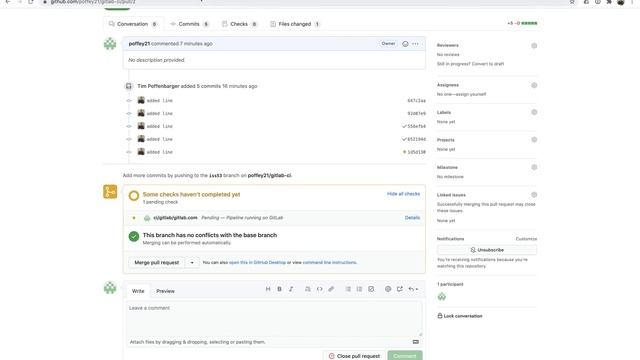Mention a user with the @ icon

point(388,289)
